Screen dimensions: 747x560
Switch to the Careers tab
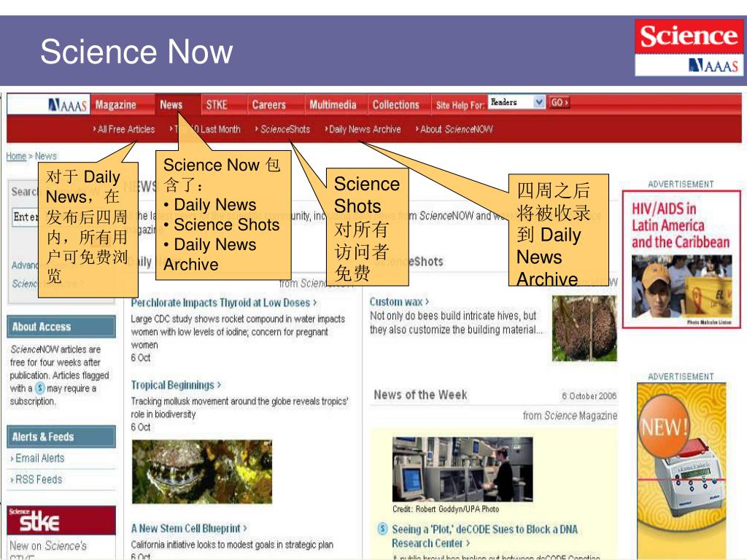(268, 105)
